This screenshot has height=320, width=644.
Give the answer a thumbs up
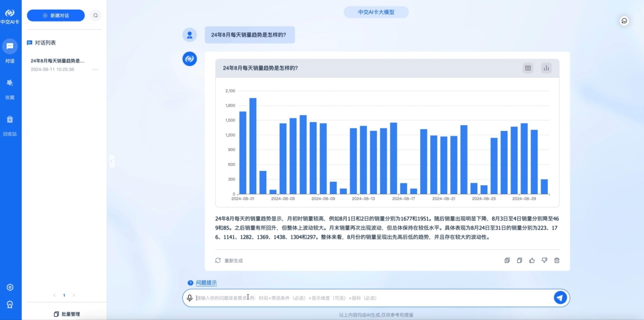[x=532, y=260]
